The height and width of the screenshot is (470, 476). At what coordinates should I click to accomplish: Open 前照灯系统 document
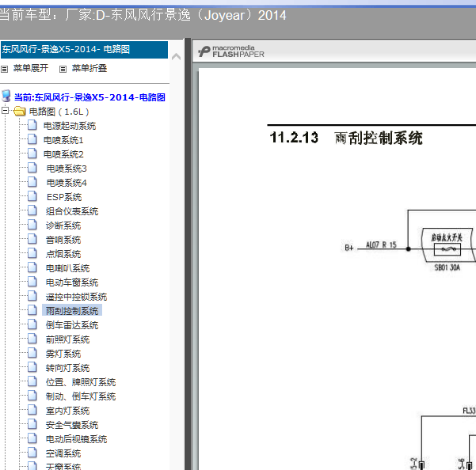click(x=67, y=339)
